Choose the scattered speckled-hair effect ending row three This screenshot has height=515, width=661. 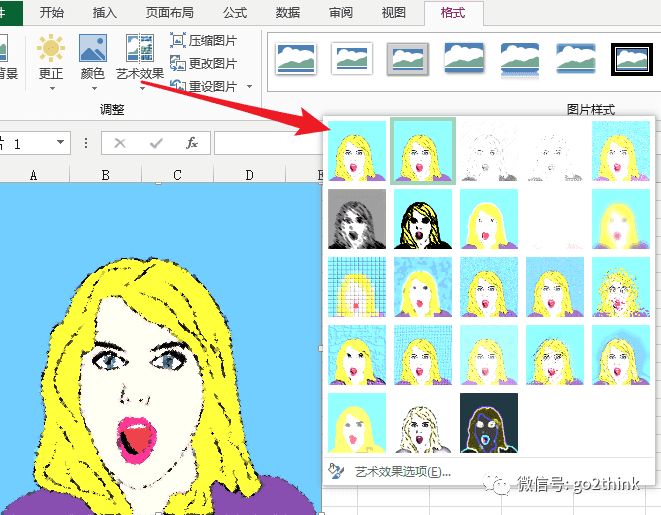[x=621, y=287]
